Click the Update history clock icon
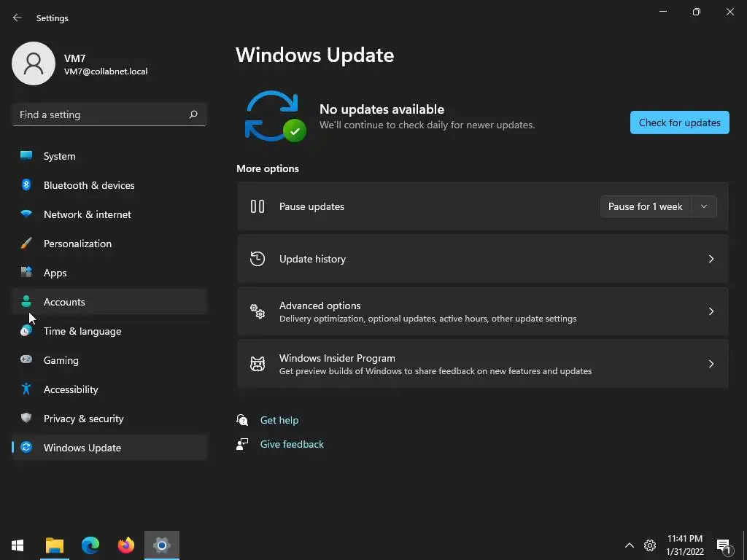Viewport: 747px width, 560px height. click(x=258, y=259)
